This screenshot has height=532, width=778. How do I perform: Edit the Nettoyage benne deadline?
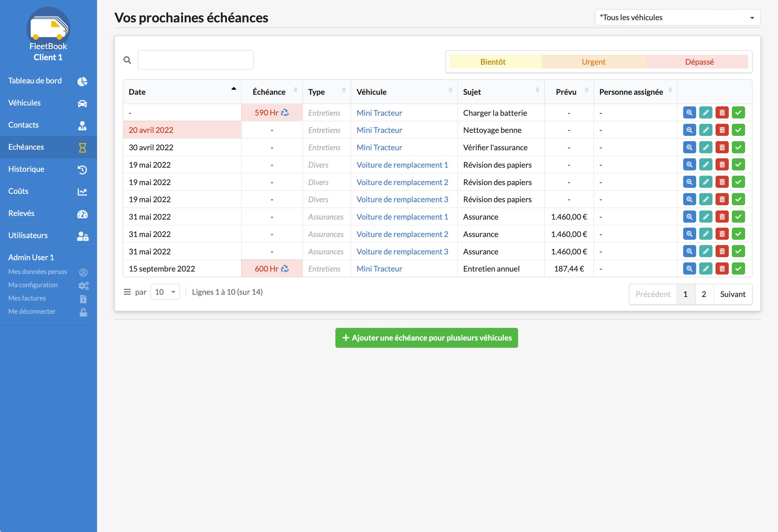coord(706,130)
